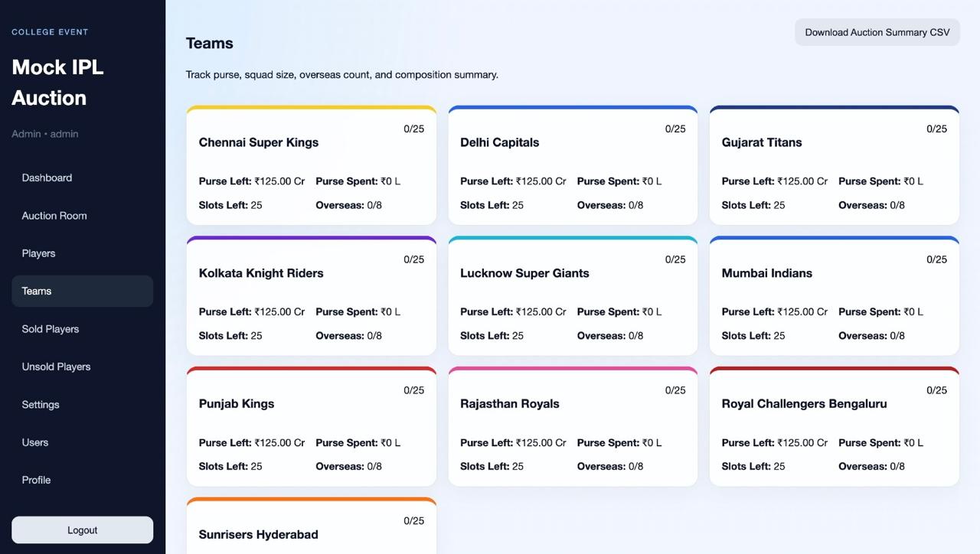View the Sold Players list
Image resolution: width=980 pixels, height=554 pixels.
[51, 328]
